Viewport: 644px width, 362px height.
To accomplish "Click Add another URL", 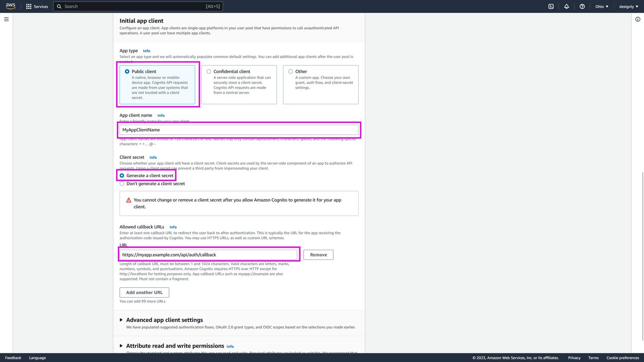I will 144,292.
